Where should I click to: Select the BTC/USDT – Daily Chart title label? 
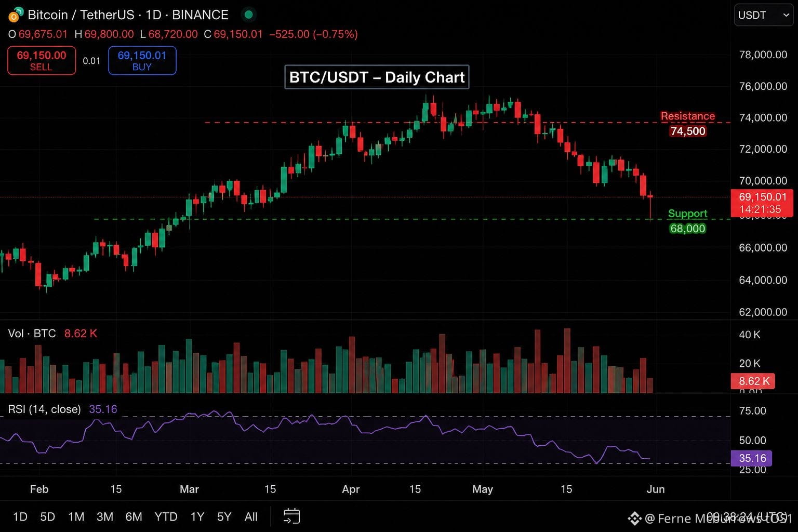pos(377,77)
